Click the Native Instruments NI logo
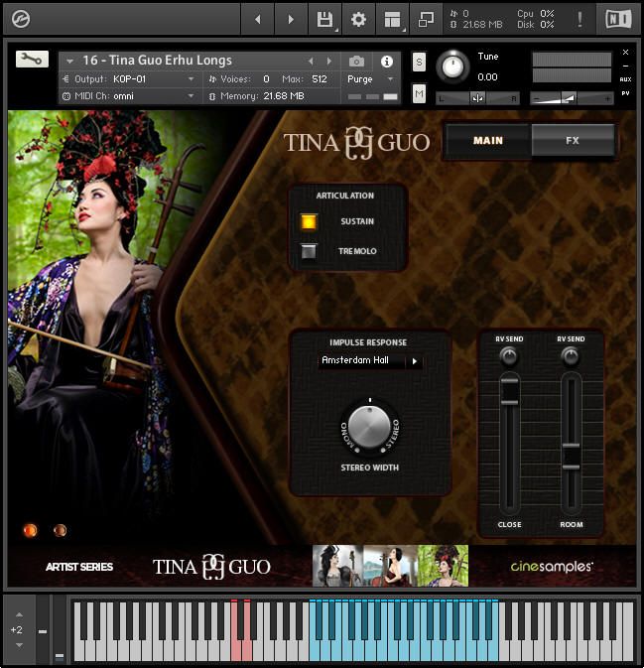 click(618, 19)
